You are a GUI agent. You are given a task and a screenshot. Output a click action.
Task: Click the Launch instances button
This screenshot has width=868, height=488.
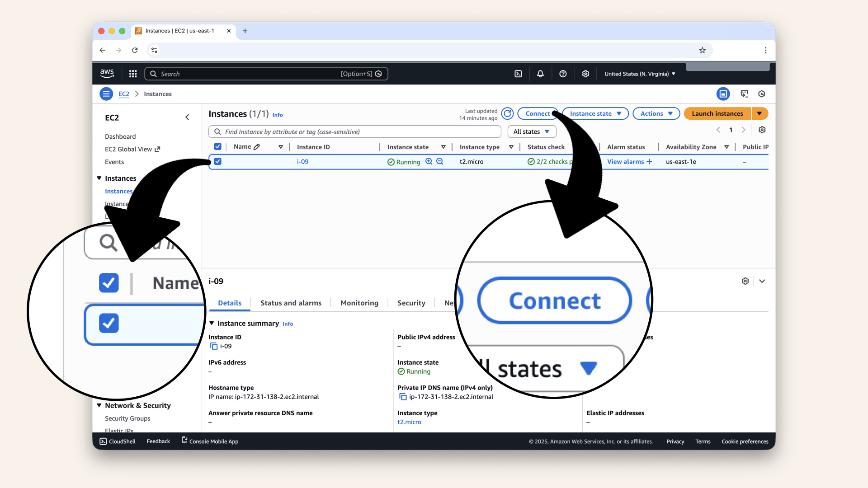coord(717,113)
